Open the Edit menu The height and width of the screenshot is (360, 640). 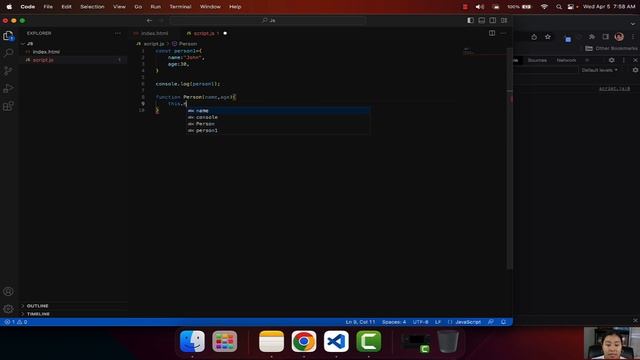67,7
